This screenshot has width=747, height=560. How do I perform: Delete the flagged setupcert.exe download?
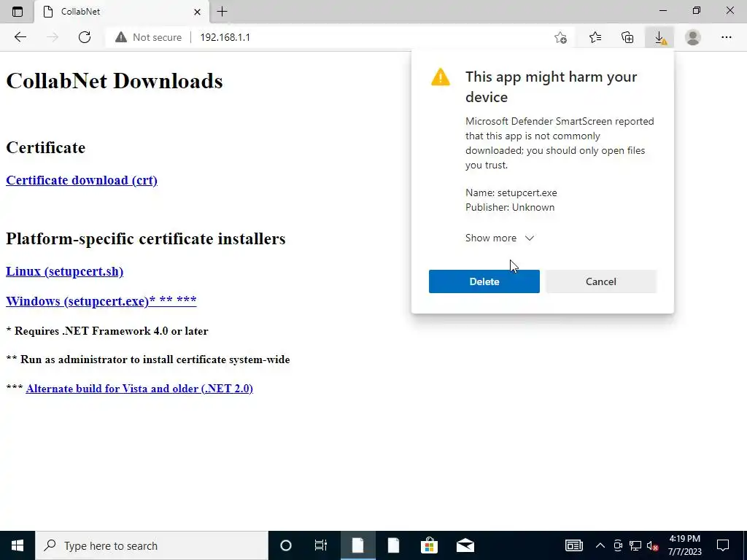pos(484,281)
